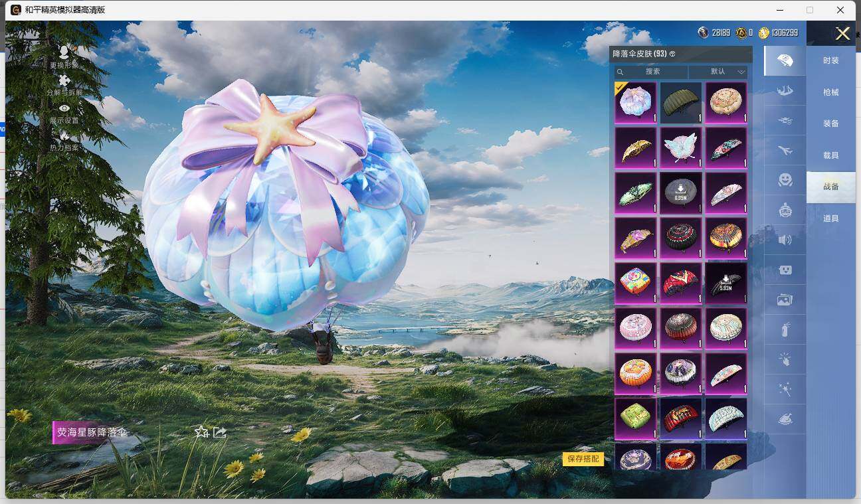861x504 pixels.
Task: Select the drone category icon
Action: point(785,121)
